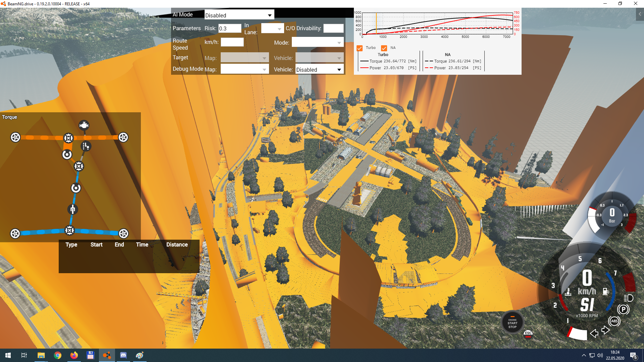
Task: Click the gearbox shifter node
Action: [x=86, y=146]
